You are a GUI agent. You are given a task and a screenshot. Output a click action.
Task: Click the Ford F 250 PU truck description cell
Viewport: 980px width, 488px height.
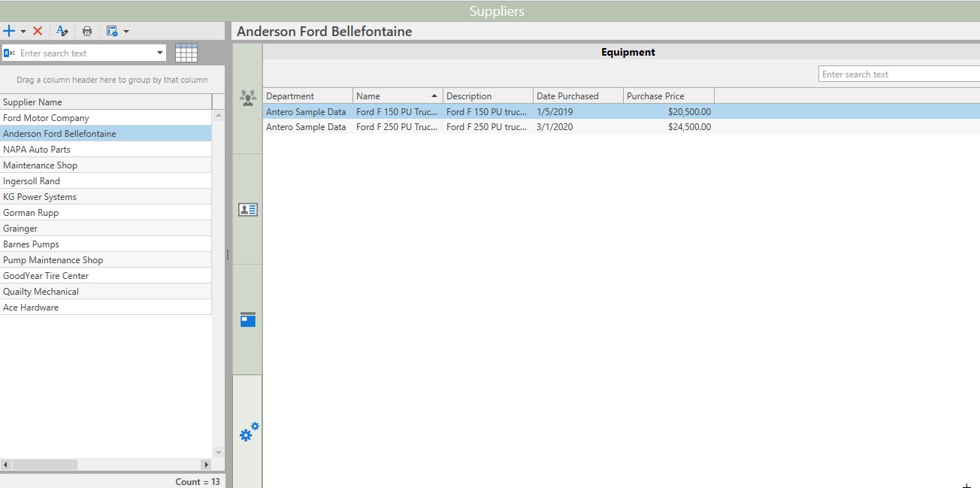[488, 127]
